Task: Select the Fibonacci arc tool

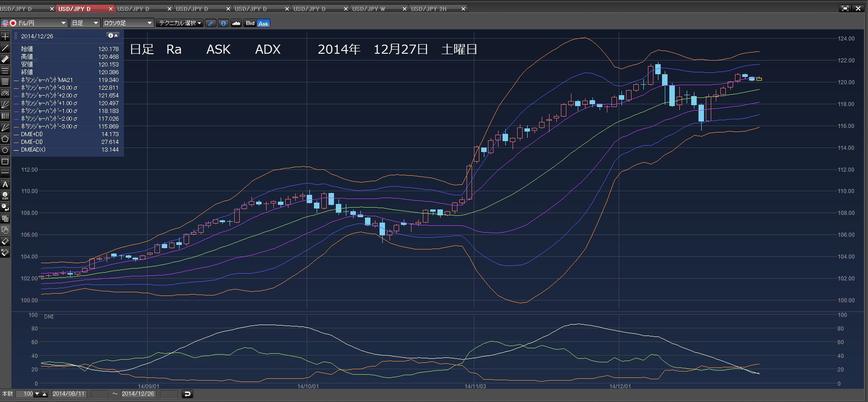Action: pyautogui.click(x=5, y=93)
